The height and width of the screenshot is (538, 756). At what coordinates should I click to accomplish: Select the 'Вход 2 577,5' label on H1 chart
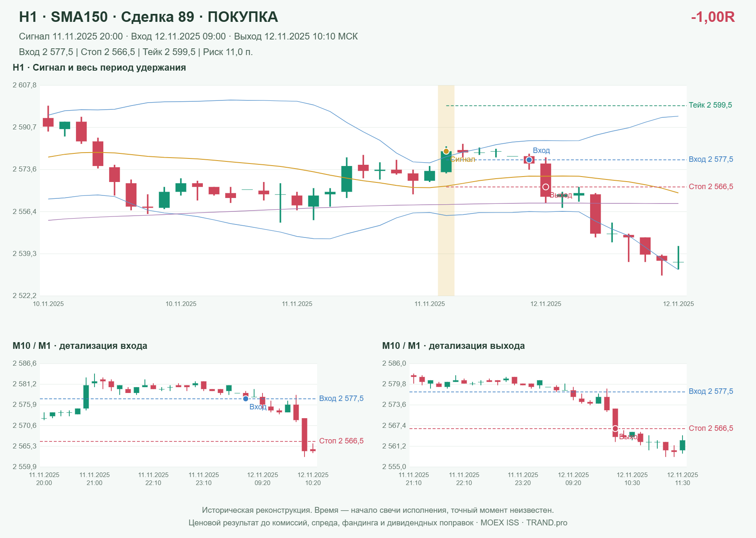(711, 159)
